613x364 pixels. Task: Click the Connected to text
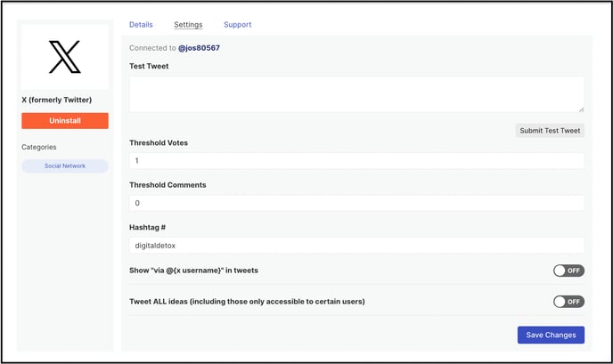[x=152, y=48]
